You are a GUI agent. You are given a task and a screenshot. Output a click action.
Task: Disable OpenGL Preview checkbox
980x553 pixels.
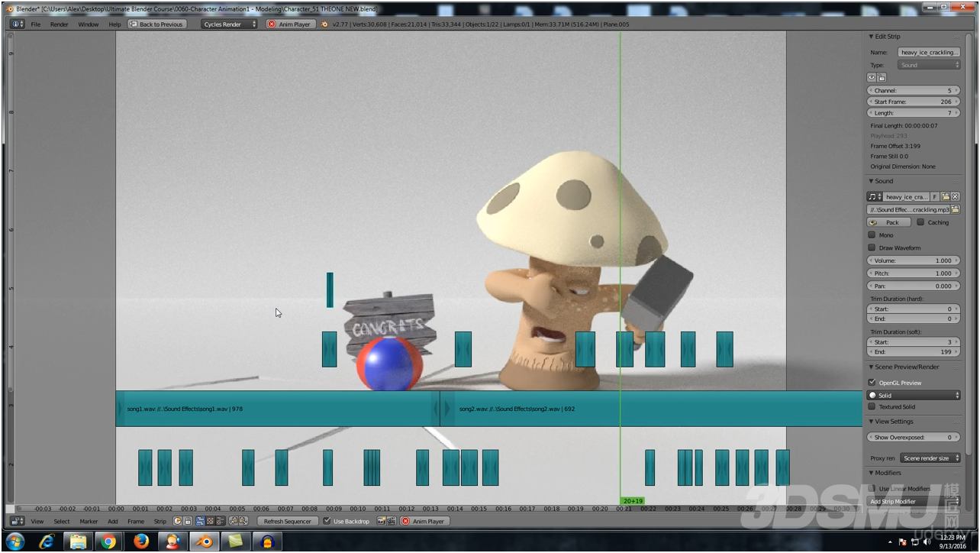click(x=872, y=383)
